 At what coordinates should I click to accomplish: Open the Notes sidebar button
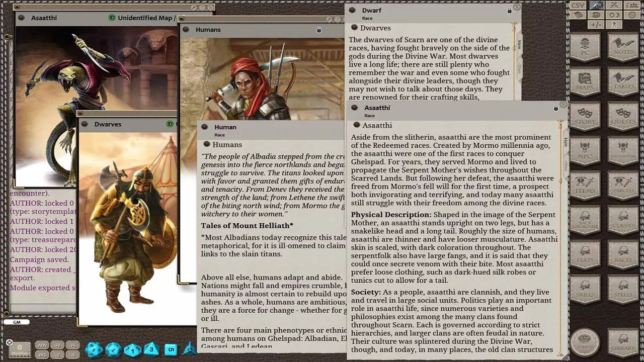623,47
